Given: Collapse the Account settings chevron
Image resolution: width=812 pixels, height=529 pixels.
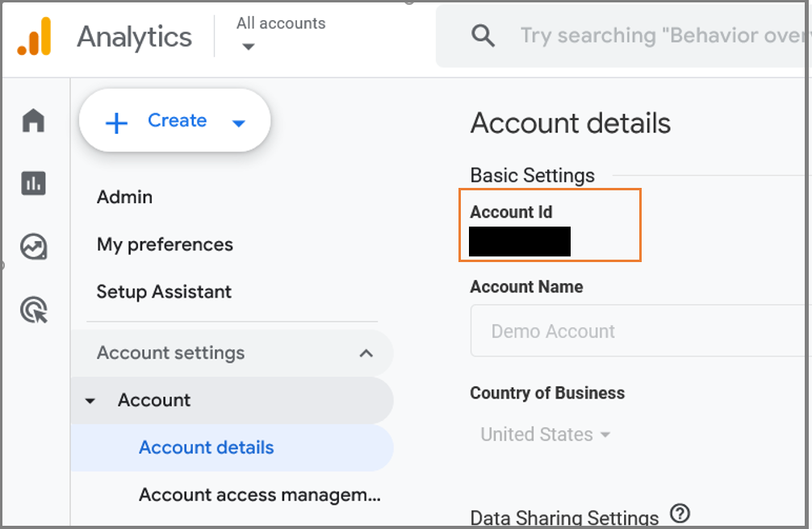Looking at the screenshot, I should pos(366,352).
